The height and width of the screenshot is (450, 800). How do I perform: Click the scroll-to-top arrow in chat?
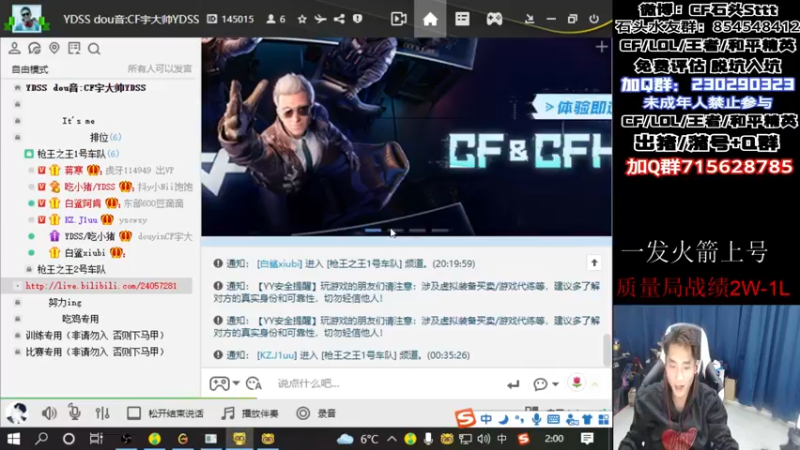[x=594, y=263]
